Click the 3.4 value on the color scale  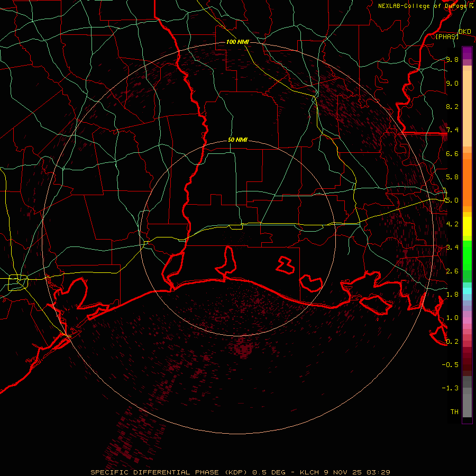point(452,248)
